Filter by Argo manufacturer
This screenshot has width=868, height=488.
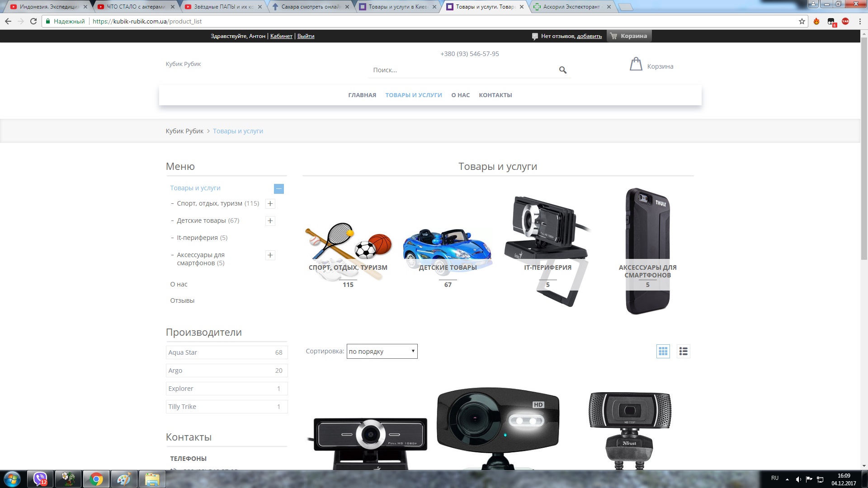(226, 371)
